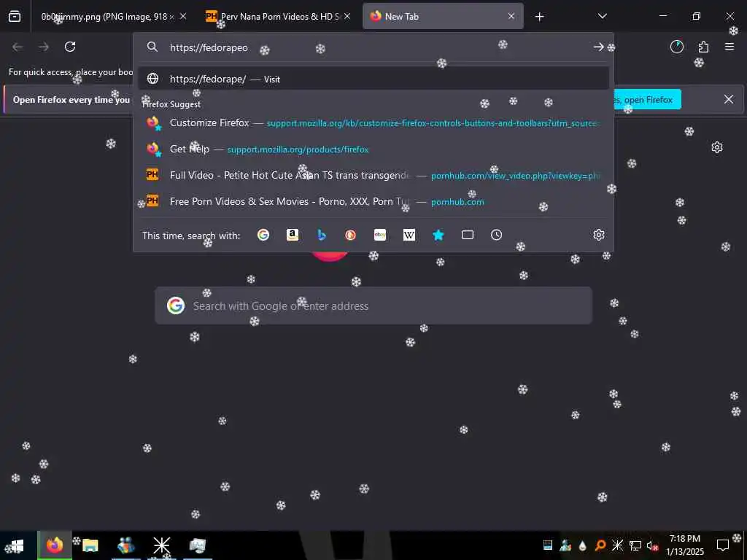Image resolution: width=747 pixels, height=560 pixels.
Task: Close the New Tab tab
Action: point(511,16)
